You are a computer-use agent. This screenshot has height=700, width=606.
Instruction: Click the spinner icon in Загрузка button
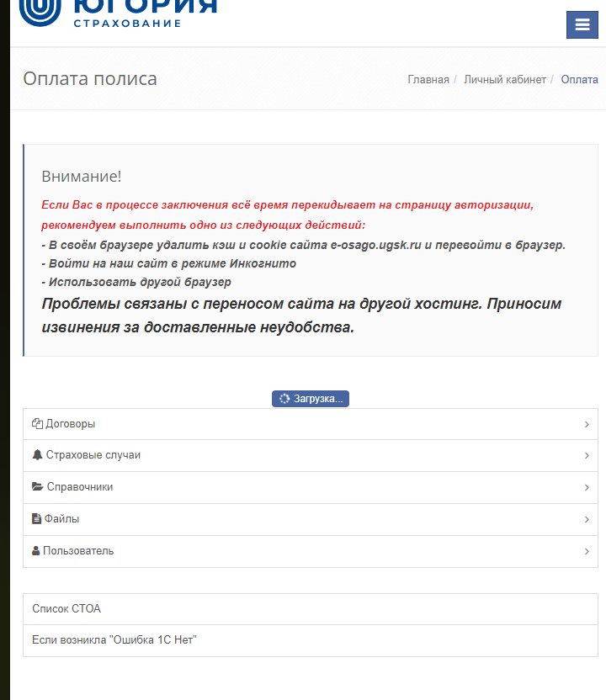(x=284, y=399)
